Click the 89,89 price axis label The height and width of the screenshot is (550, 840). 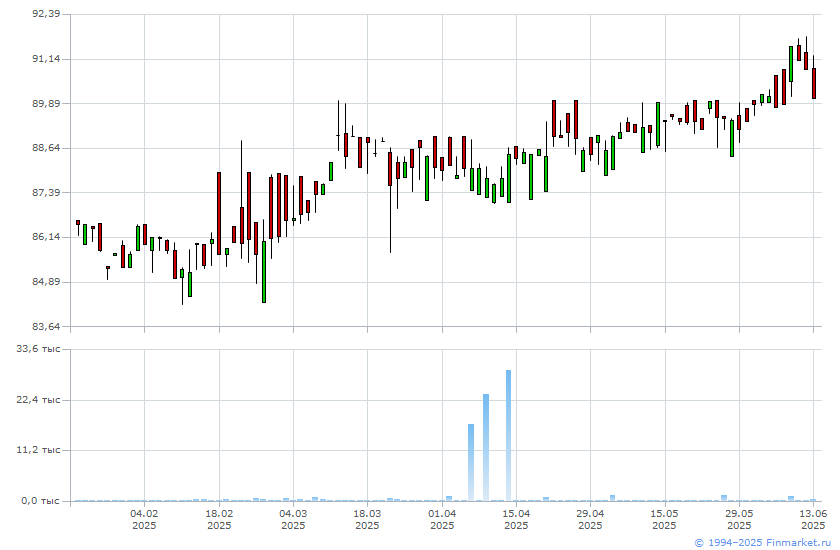click(46, 103)
